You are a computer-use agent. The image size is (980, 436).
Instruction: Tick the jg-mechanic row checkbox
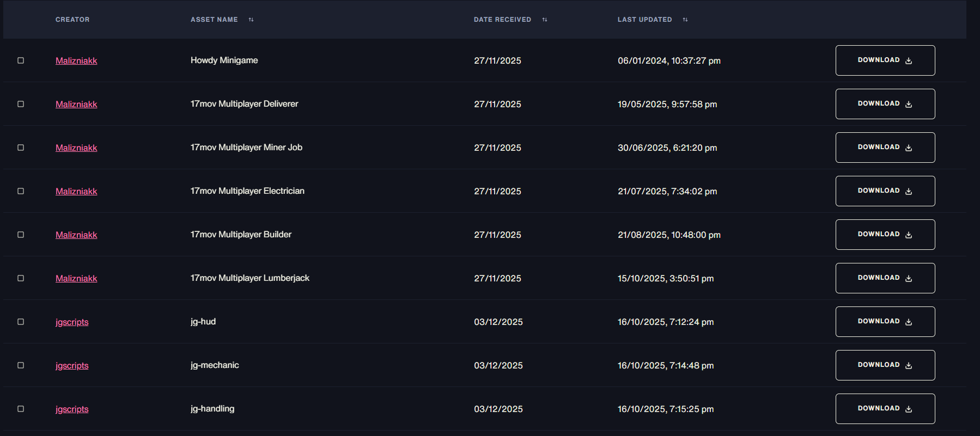21,365
